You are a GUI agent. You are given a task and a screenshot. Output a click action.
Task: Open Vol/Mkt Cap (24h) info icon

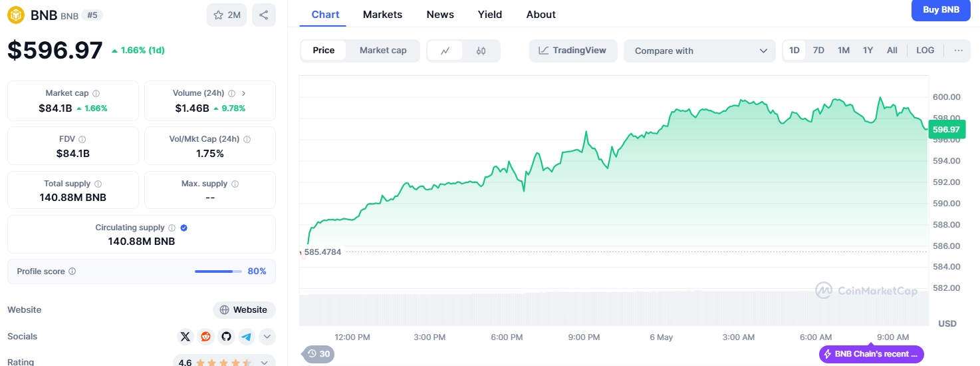pos(247,140)
